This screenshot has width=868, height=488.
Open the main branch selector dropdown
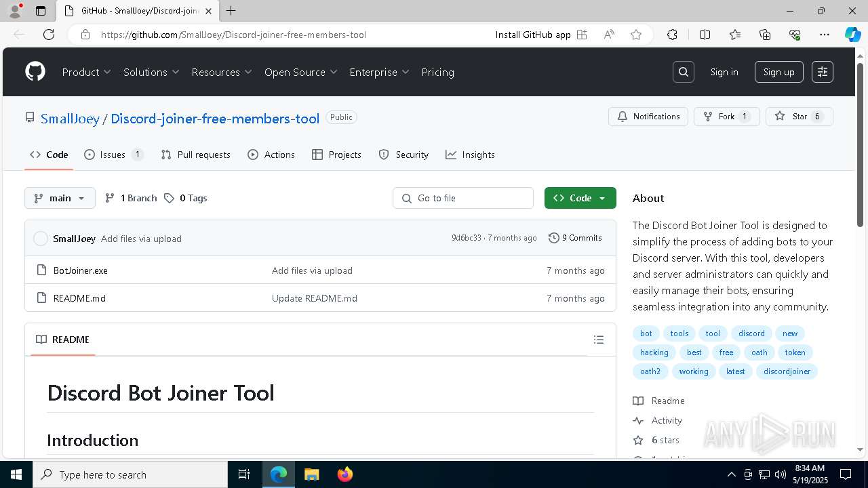(60, 198)
